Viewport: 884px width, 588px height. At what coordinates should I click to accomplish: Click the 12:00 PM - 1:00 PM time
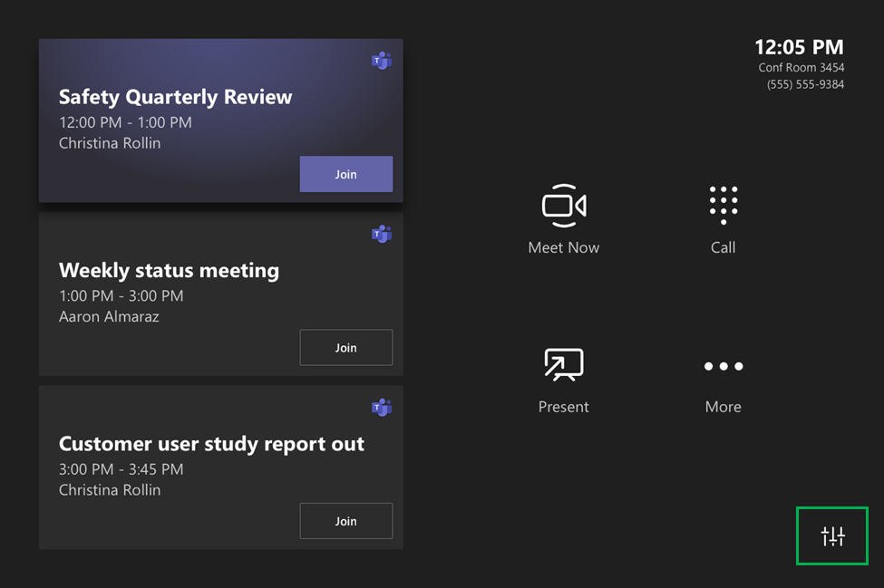125,122
